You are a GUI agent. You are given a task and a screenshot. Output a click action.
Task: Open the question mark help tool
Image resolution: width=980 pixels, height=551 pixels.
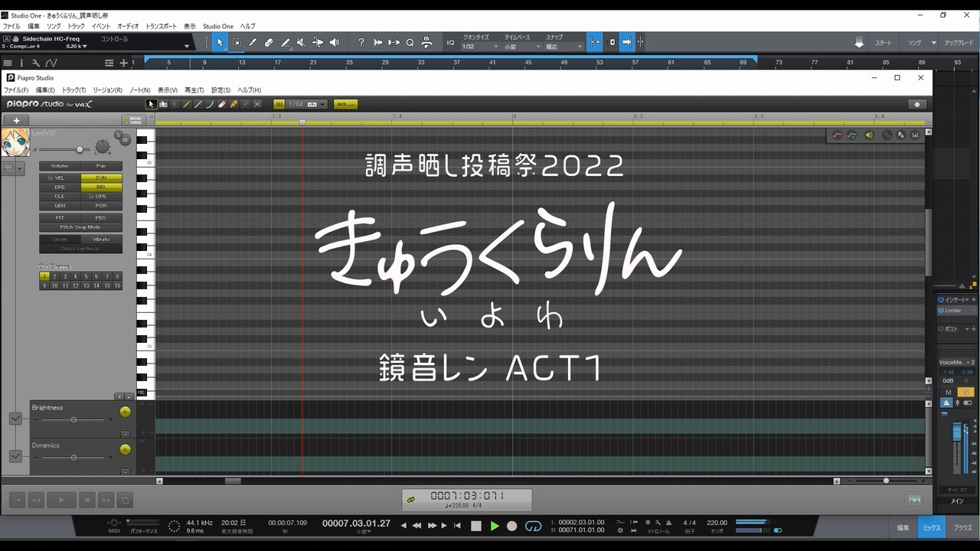pos(361,43)
